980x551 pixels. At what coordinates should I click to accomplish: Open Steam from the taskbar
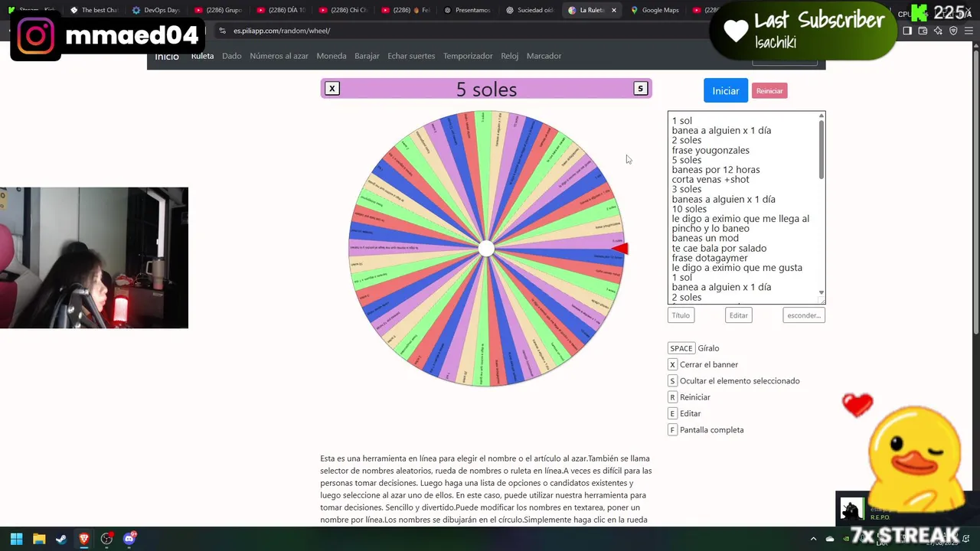(x=61, y=539)
